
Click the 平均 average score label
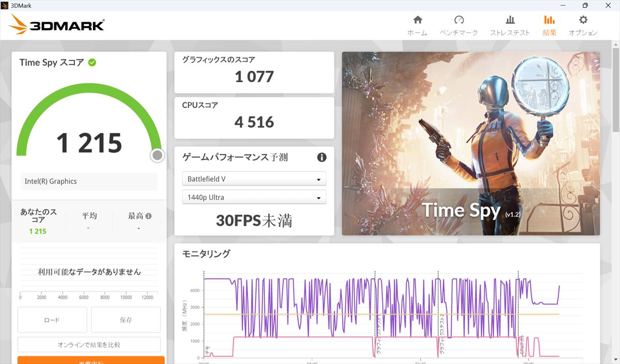coord(89,216)
